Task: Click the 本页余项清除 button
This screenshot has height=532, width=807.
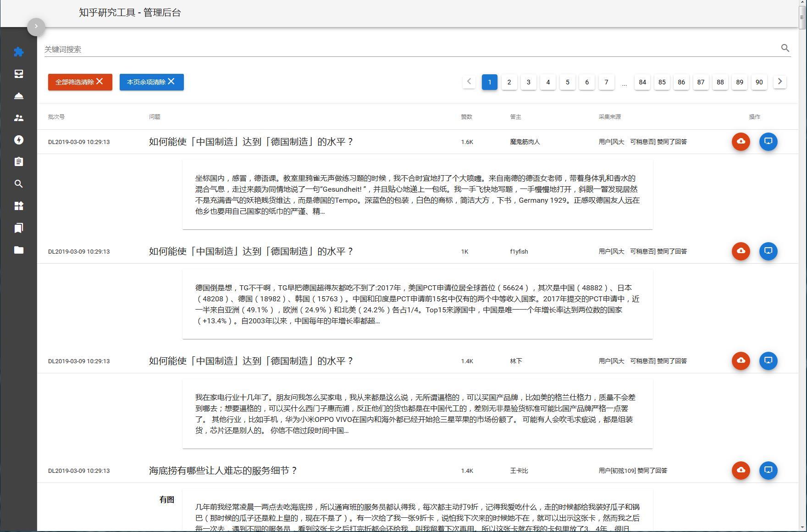Action: pyautogui.click(x=152, y=82)
